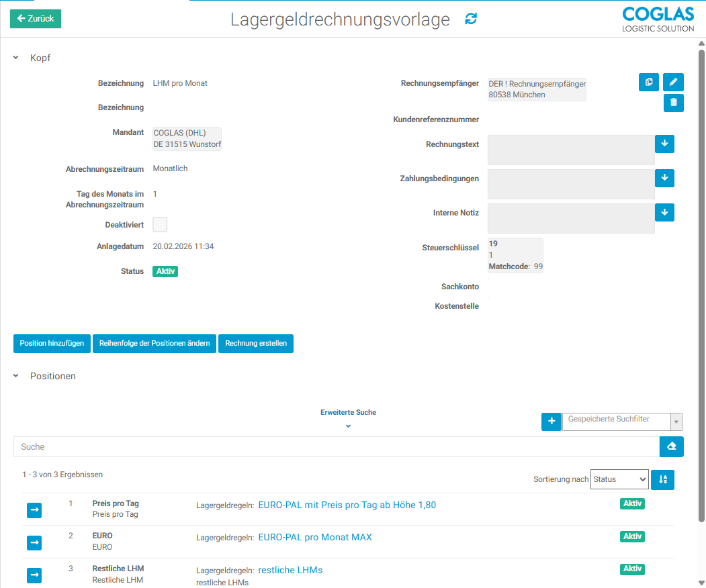Open position 1 Preis pro Tag arrow

pos(34,510)
